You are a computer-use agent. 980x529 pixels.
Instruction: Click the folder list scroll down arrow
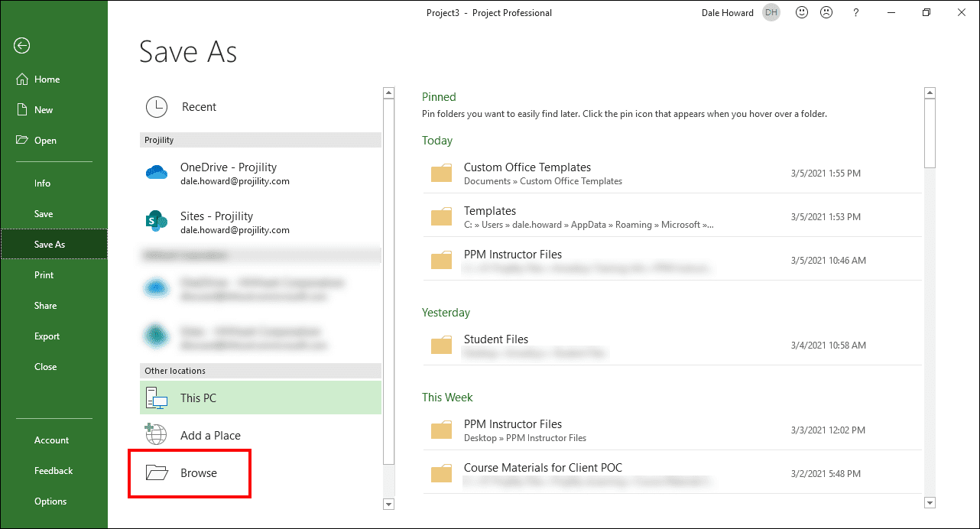coord(930,502)
